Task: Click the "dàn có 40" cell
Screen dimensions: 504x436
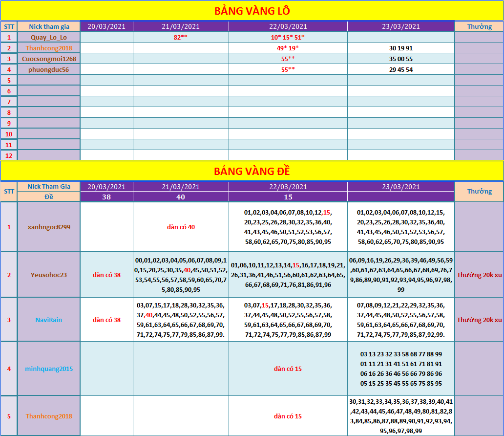Action: point(181,227)
